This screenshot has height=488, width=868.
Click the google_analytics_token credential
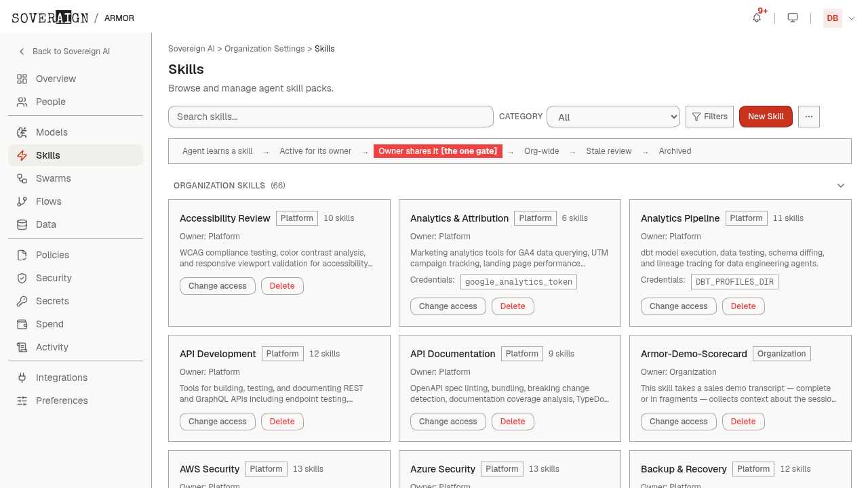pyautogui.click(x=519, y=282)
